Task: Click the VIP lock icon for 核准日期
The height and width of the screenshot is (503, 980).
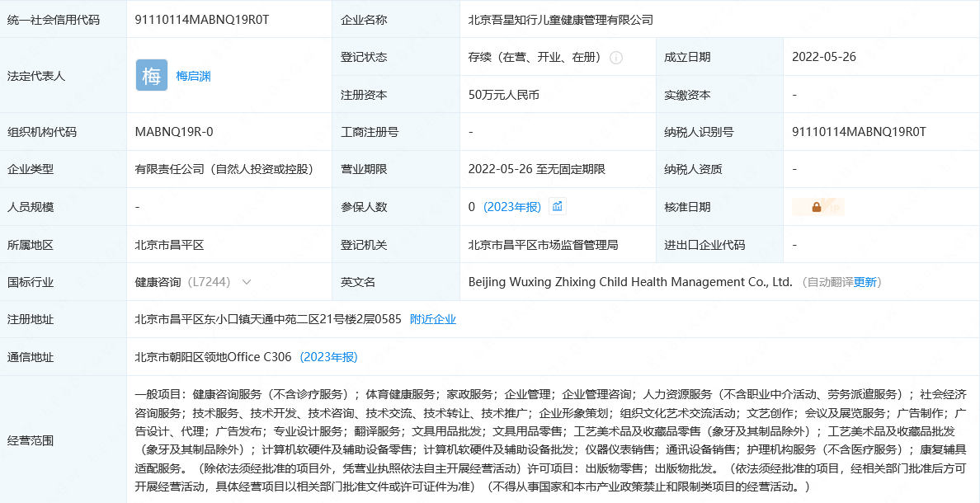Action: (818, 207)
